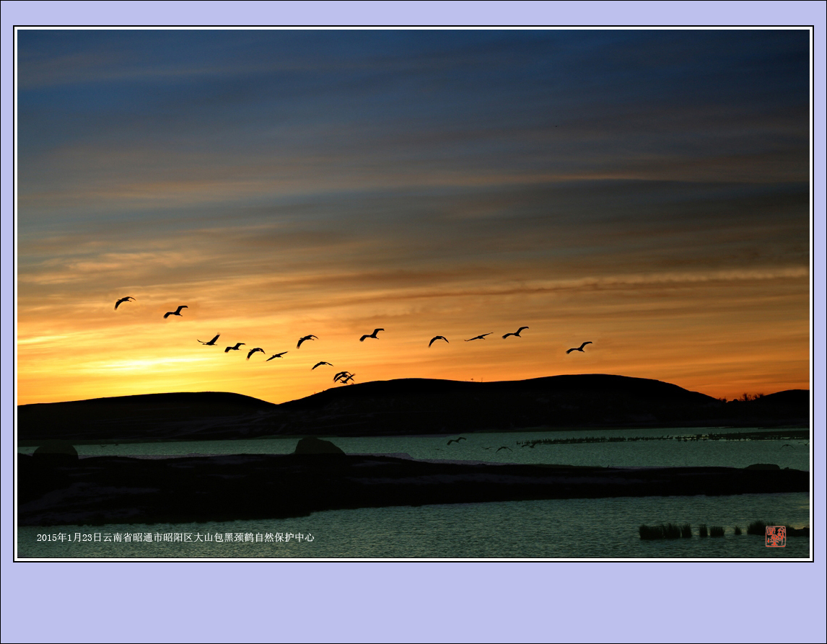The width and height of the screenshot is (827, 644).
Task: Click the Chinese caption dated 2015年1月23日
Action: [175, 537]
